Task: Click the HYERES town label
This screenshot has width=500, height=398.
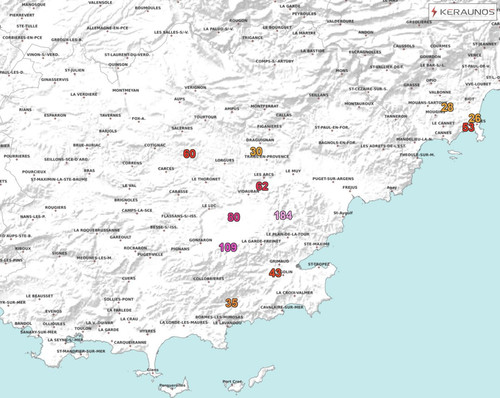Action: pyautogui.click(x=147, y=331)
